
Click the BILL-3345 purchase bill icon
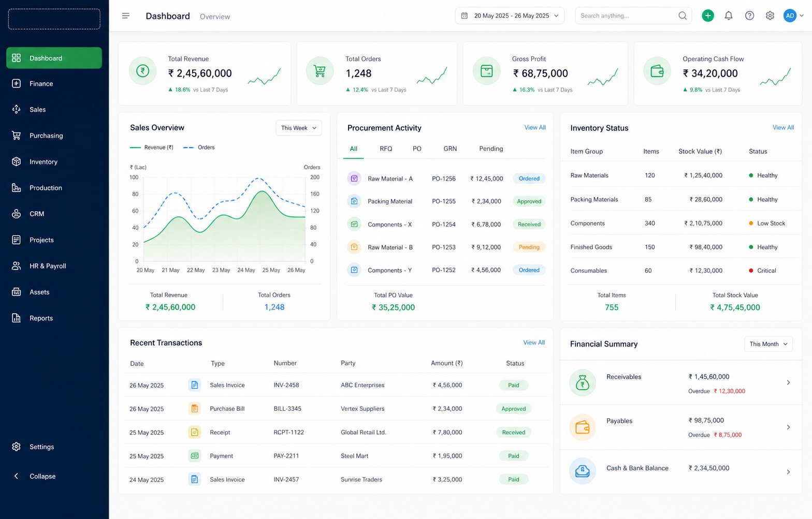195,409
